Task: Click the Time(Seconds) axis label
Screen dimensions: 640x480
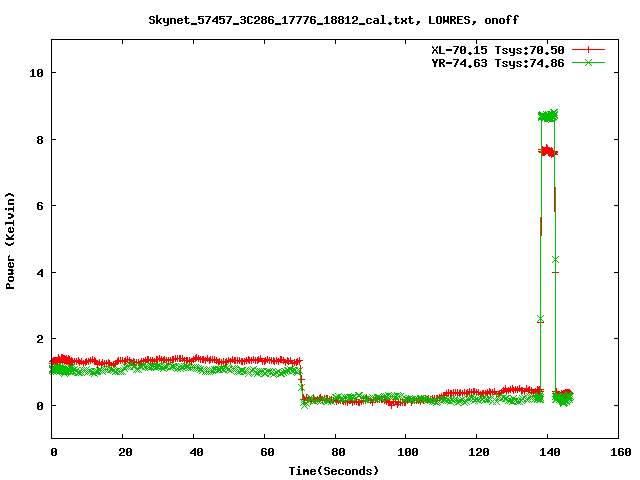Action: point(333,471)
